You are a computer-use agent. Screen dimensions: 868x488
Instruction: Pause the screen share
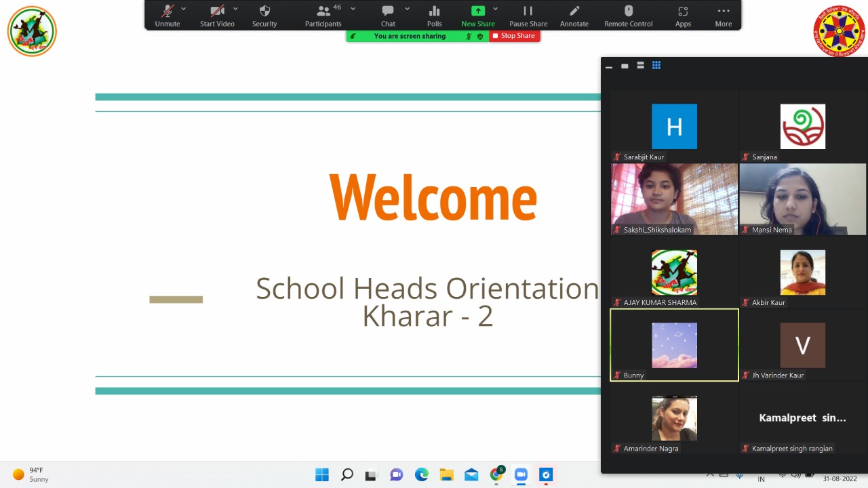point(528,15)
